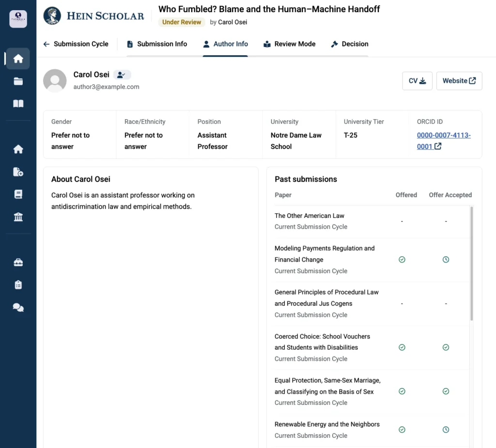This screenshot has width=496, height=448.
Task: Open the Review Mode tab
Action: coord(290,44)
